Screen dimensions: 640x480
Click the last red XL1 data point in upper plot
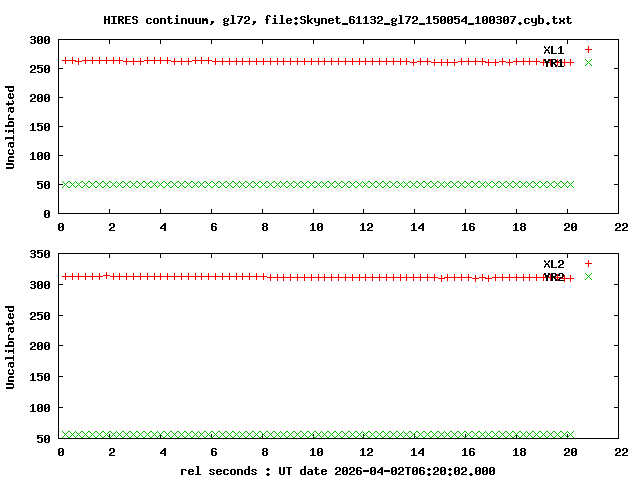click(x=570, y=62)
